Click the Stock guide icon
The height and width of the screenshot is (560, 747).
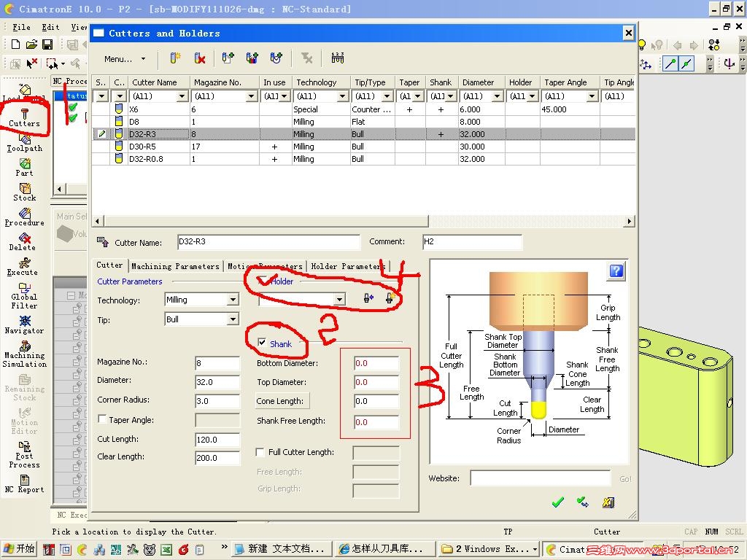tap(24, 192)
